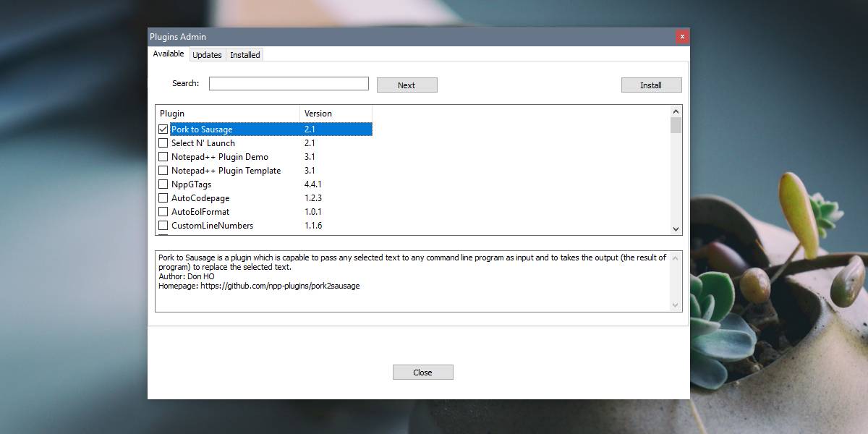
Task: Check the CustomLineNumbers plugin checkbox
Action: coord(163,226)
